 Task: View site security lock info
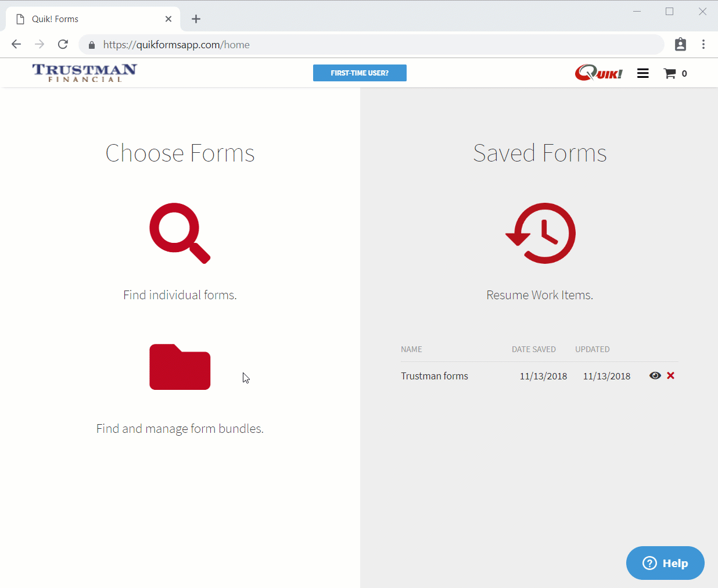(x=91, y=45)
